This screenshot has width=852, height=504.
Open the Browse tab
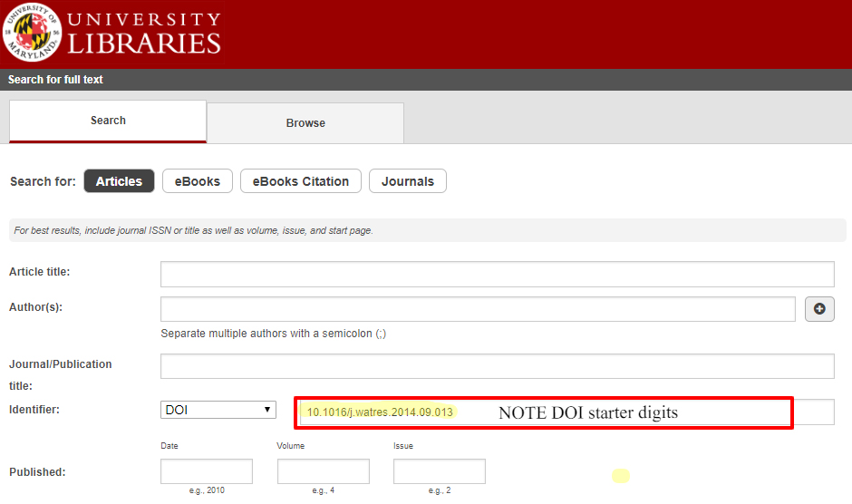(305, 123)
